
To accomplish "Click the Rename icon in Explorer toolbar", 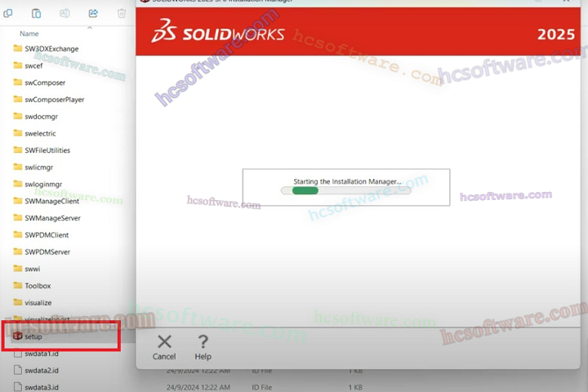I will [65, 14].
